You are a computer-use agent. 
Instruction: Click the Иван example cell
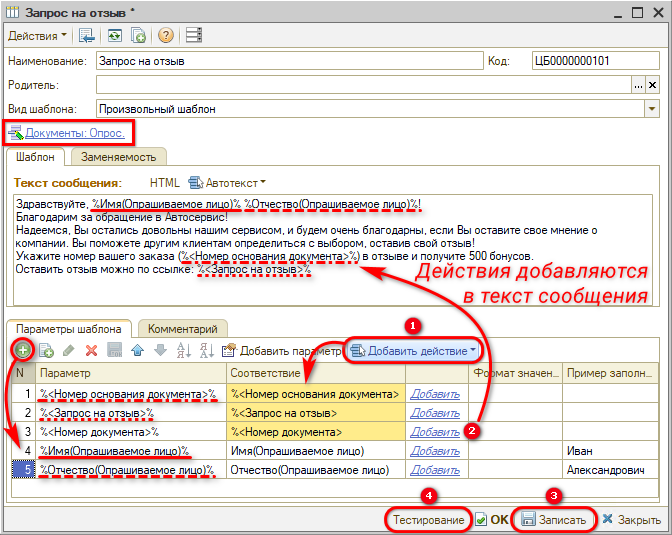pyautogui.click(x=611, y=451)
